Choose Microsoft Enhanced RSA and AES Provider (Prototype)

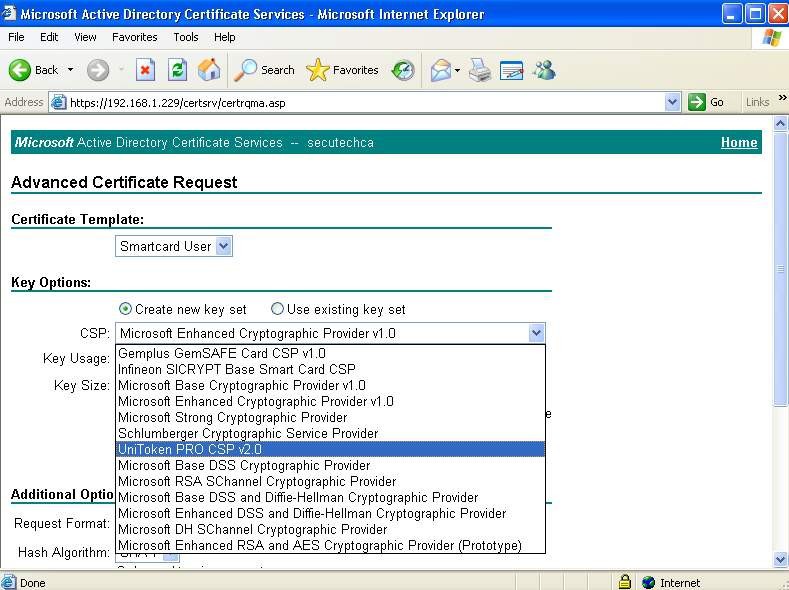coord(330,545)
